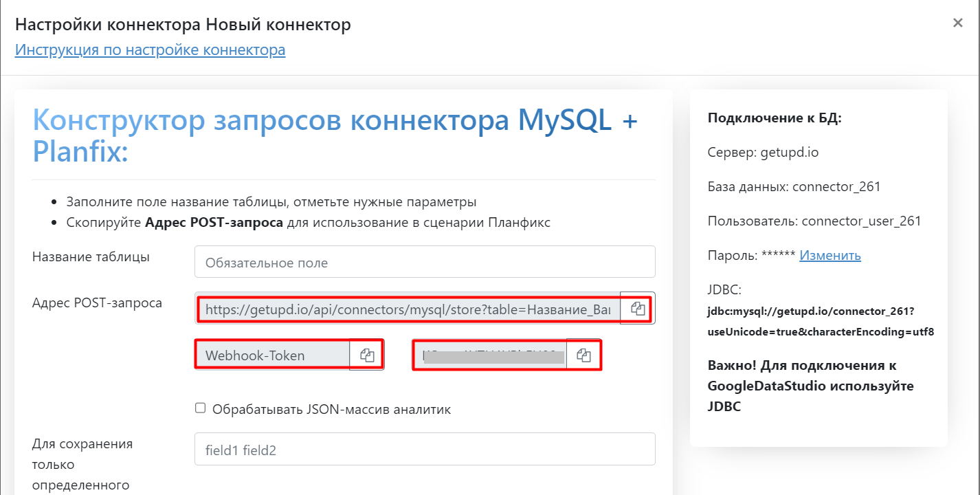Select the База данных: connector_261 text
Image resolution: width=980 pixels, height=495 pixels.
click(794, 187)
